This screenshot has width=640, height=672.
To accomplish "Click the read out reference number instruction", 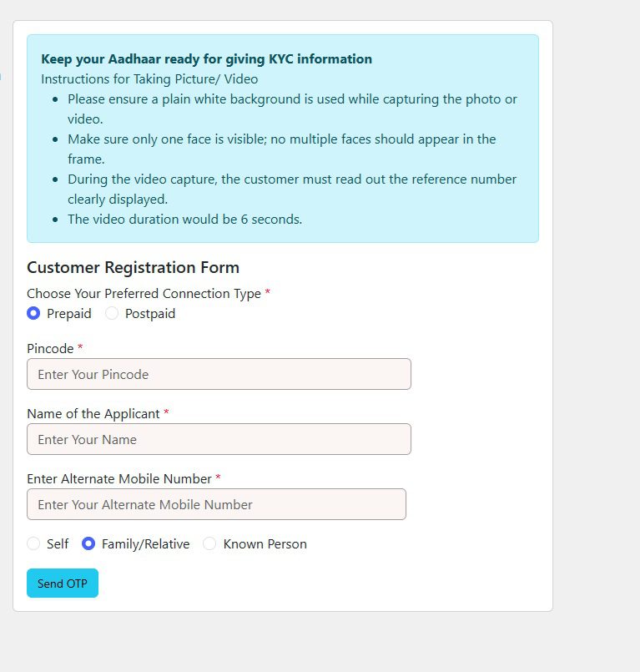I will point(292,179).
